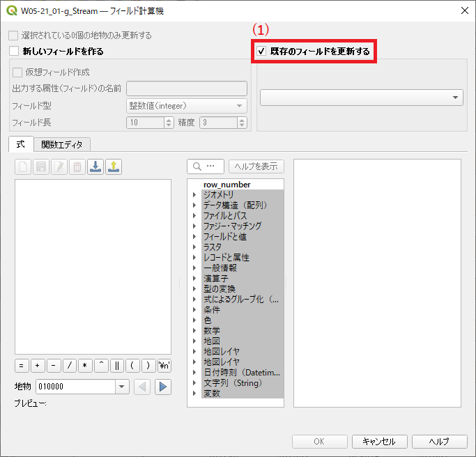The image size is (476, 457).
Task: Click the import user expressions icon
Action: click(x=96, y=166)
